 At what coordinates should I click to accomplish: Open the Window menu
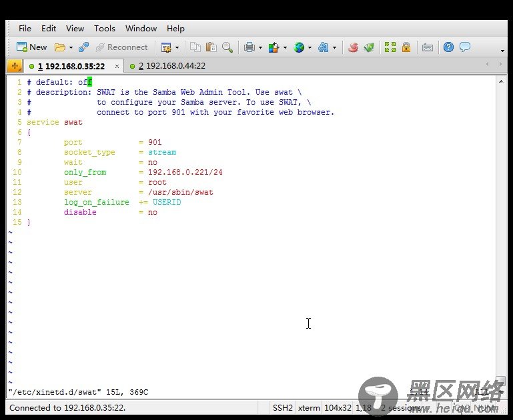point(141,29)
